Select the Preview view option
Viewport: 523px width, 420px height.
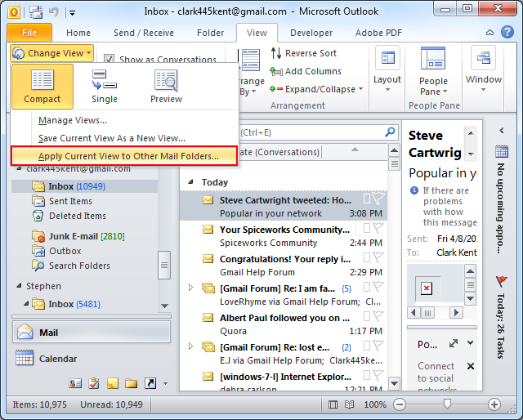pos(166,87)
